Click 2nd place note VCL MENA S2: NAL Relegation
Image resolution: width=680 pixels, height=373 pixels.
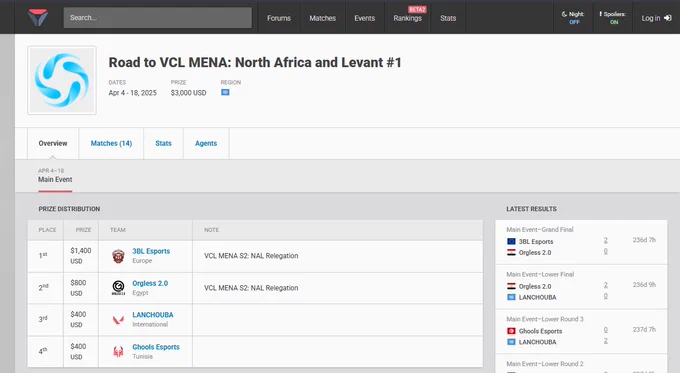coord(251,288)
